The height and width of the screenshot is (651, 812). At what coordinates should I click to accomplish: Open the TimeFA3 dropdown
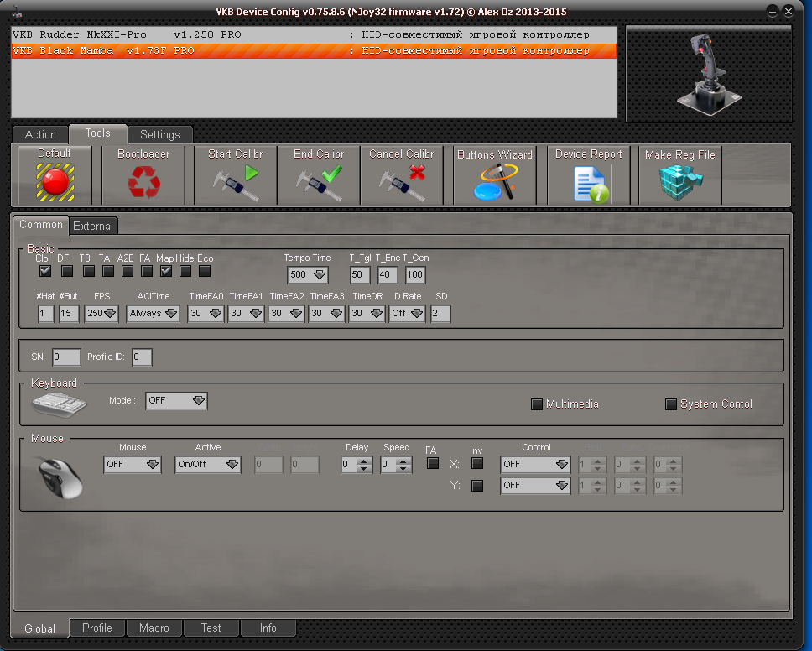(327, 313)
